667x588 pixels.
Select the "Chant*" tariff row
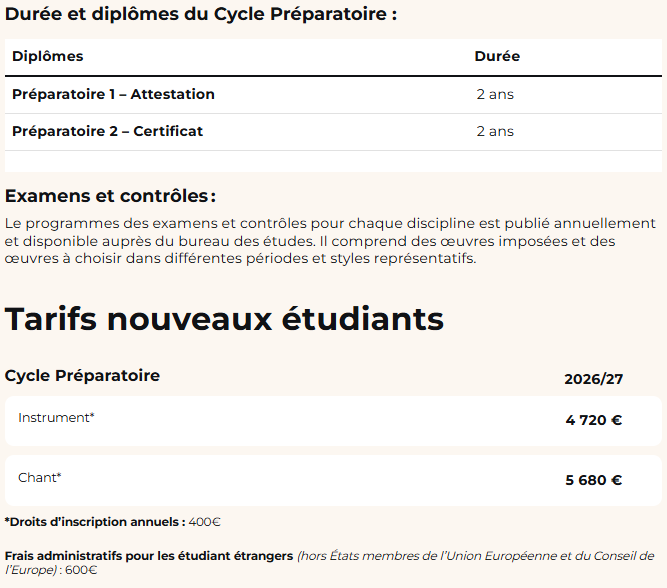pyautogui.click(x=40, y=478)
